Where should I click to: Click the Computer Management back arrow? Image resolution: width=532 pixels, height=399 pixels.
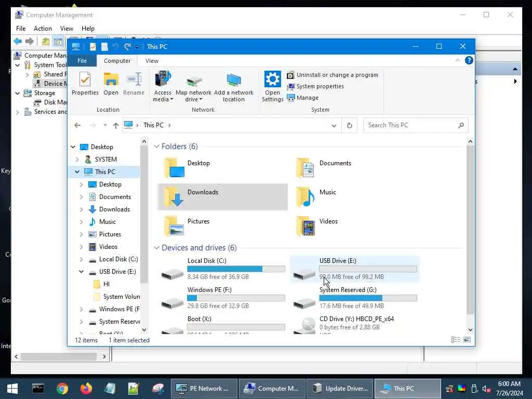[x=18, y=42]
